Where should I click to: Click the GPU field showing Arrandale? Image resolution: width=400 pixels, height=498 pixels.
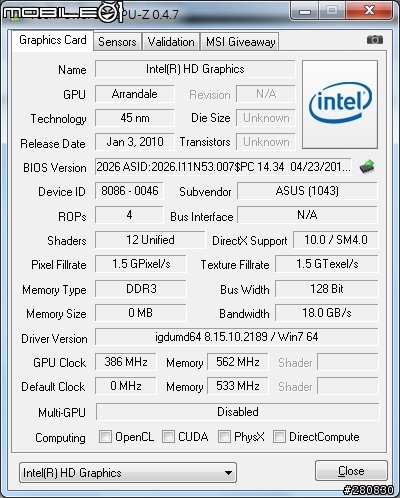tap(135, 94)
